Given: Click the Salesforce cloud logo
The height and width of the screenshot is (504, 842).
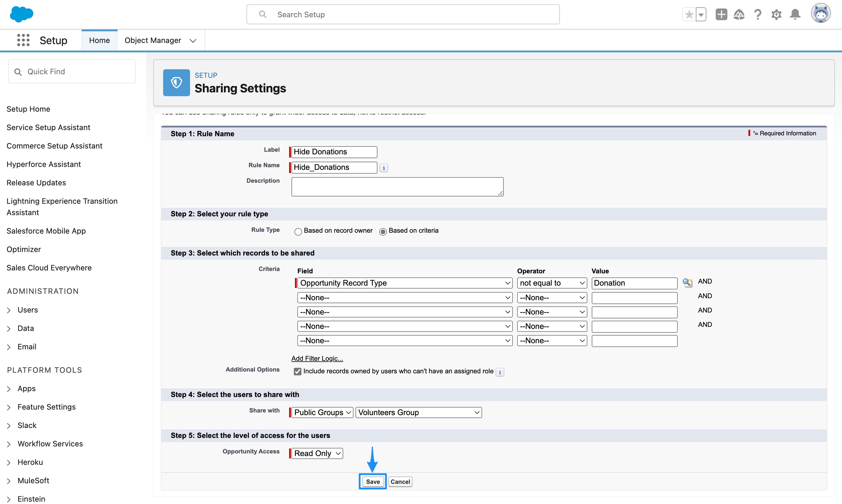Looking at the screenshot, I should click(21, 14).
